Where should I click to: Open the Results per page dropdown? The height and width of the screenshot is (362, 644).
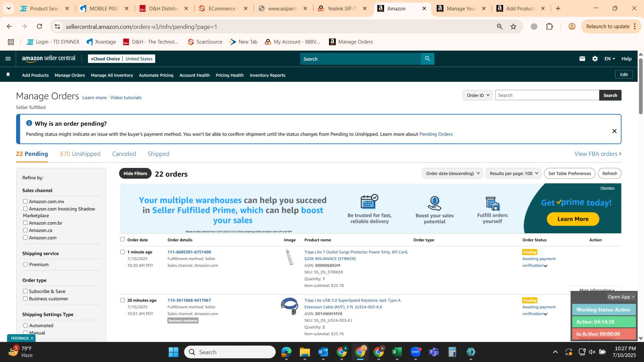513,173
